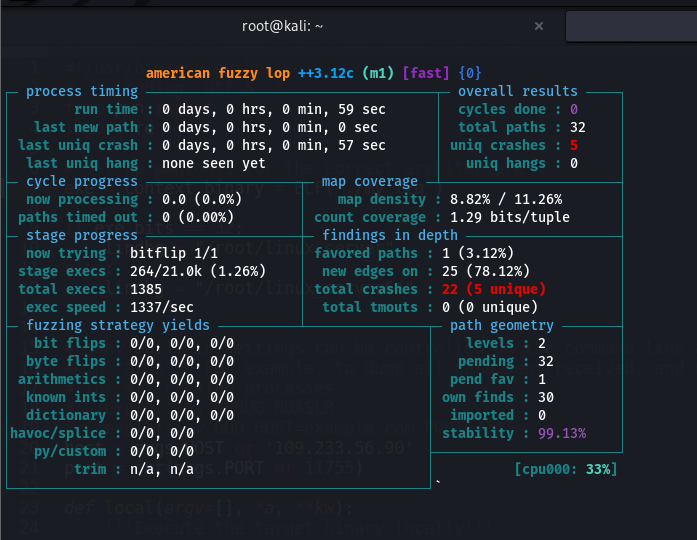This screenshot has height=540, width=697.
Task: Click the '(m1)' label in the header
Action: click(378, 73)
